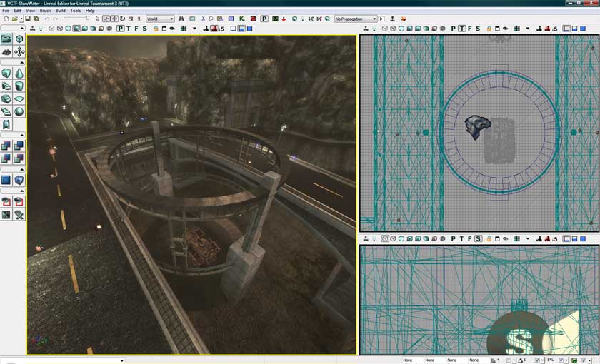Click the Cut scissors icon
Viewport: 600px width, 364px height.
tap(203, 19)
